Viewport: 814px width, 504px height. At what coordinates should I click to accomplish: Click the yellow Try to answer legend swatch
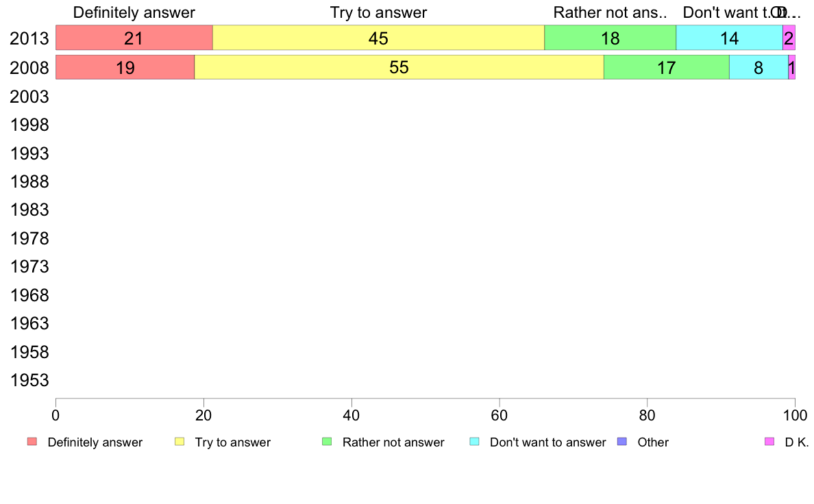tap(180, 442)
